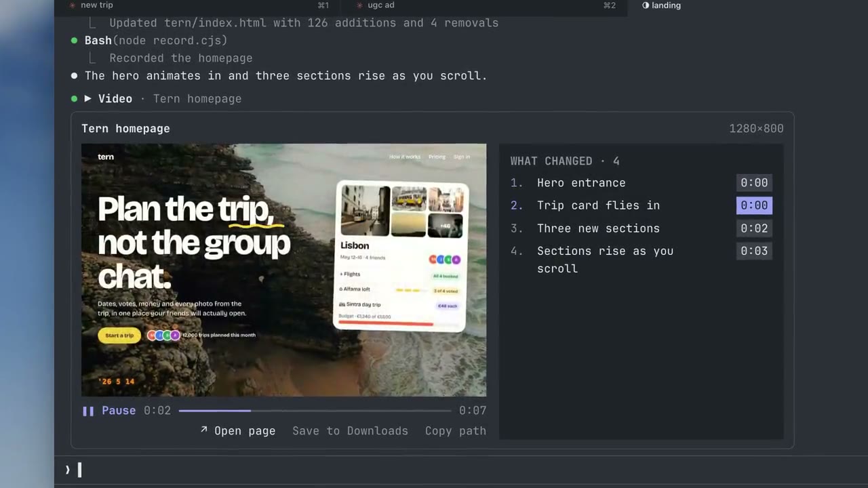
Task: Click the friend avatars in Lisbon card
Action: click(x=445, y=260)
